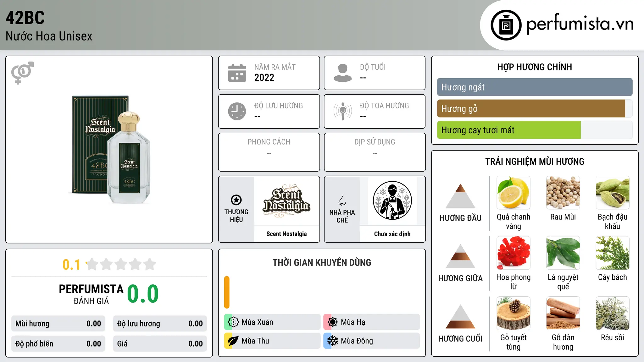Click the Trải nghiệm mùi hương heading

point(535,162)
